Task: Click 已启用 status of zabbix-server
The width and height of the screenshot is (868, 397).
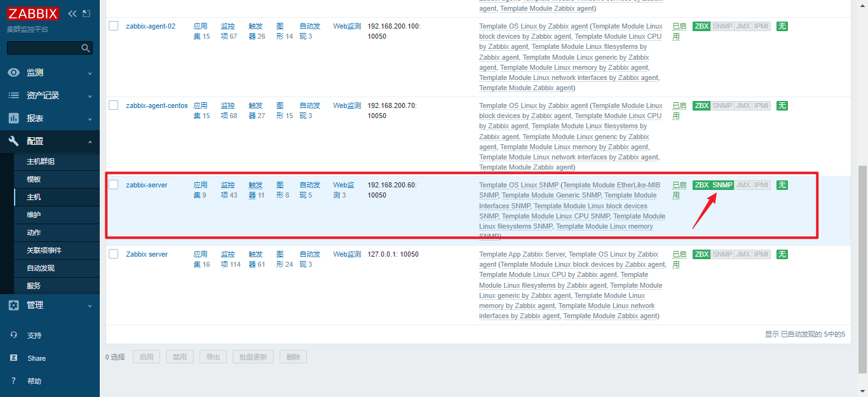Action: pos(679,190)
